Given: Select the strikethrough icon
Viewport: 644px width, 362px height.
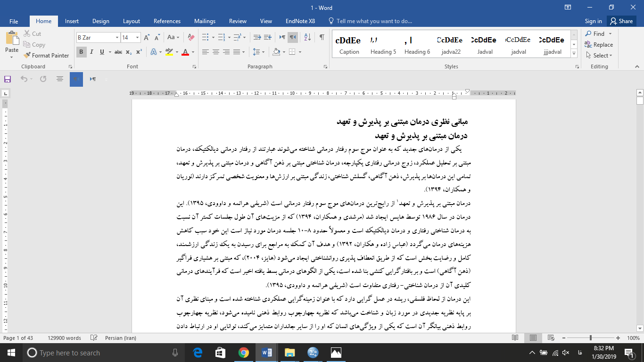Looking at the screenshot, I should pos(119,52).
